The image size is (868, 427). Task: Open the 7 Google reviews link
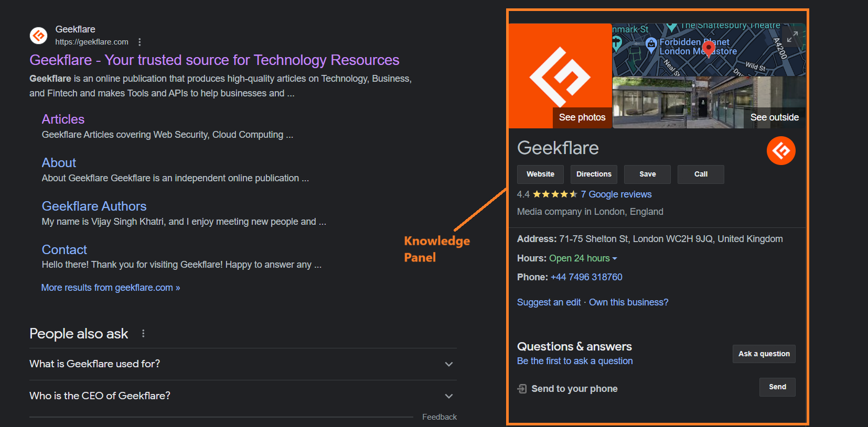[x=616, y=194]
